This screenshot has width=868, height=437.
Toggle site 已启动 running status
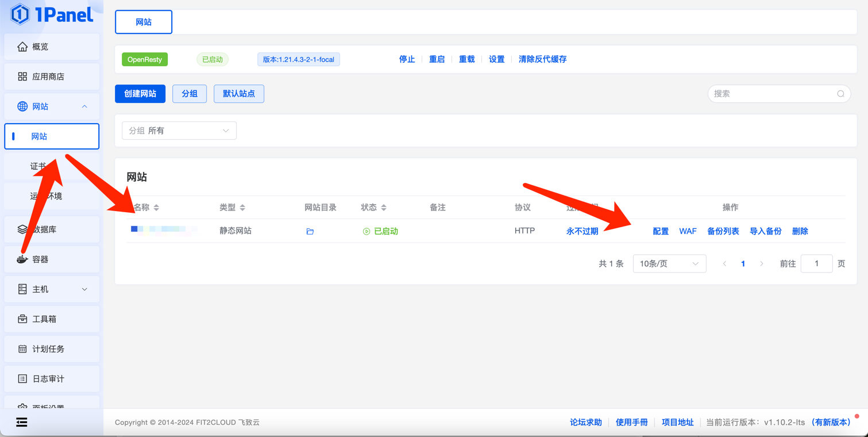click(x=380, y=231)
